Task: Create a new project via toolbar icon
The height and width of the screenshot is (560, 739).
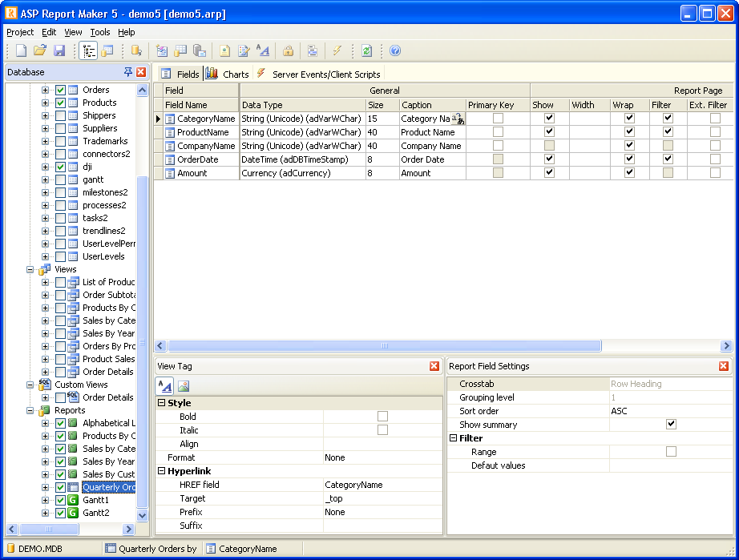Action: click(21, 50)
